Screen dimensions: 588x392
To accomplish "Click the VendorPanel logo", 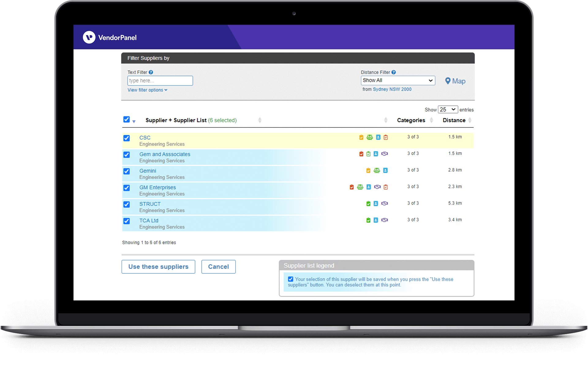I will point(110,37).
